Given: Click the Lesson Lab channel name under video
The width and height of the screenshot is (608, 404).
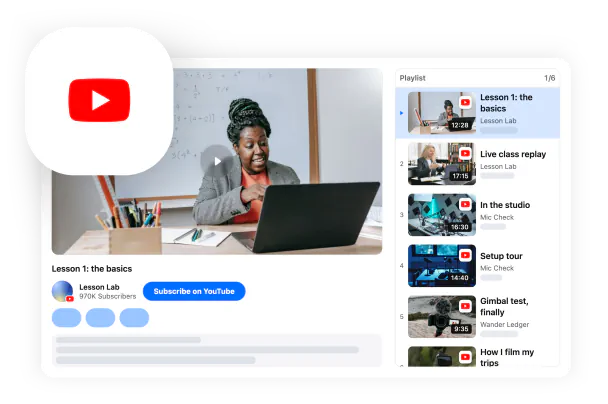Looking at the screenshot, I should [99, 287].
